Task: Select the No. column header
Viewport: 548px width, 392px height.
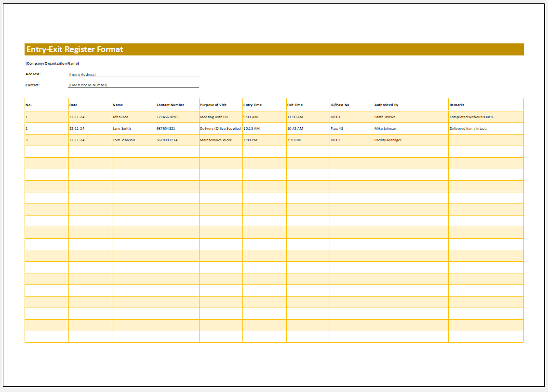Action: tap(28, 104)
